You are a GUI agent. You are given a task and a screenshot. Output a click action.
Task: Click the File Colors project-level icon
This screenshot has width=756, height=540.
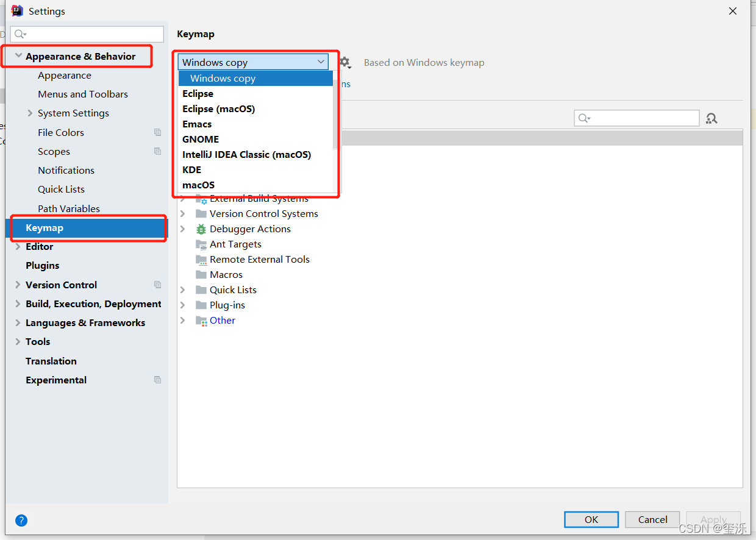tap(158, 132)
